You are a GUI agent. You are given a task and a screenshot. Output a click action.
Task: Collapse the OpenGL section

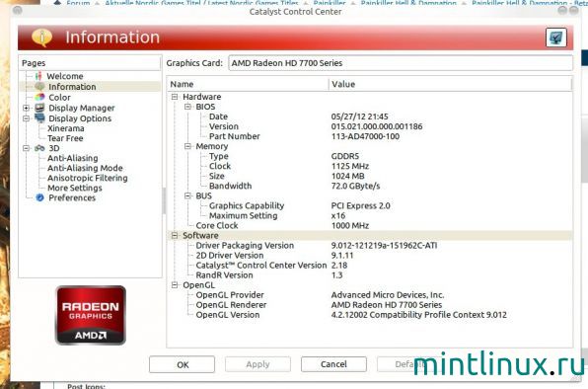coord(175,285)
